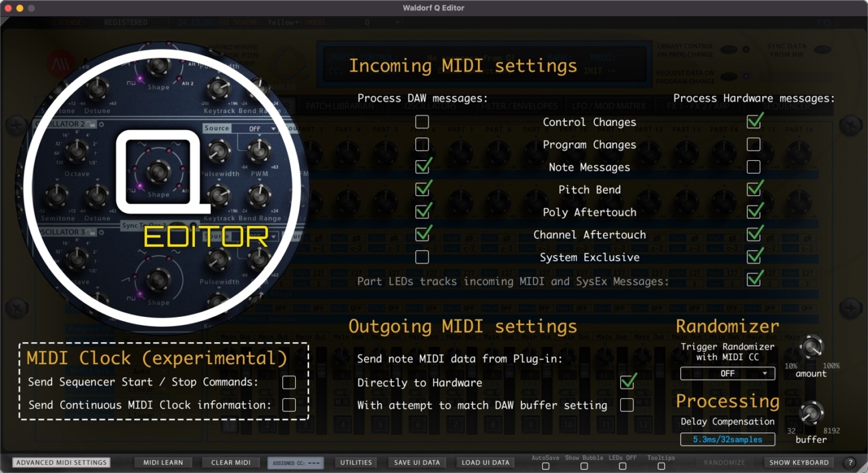Disable DAW Note Messages processing checkbox

[422, 167]
